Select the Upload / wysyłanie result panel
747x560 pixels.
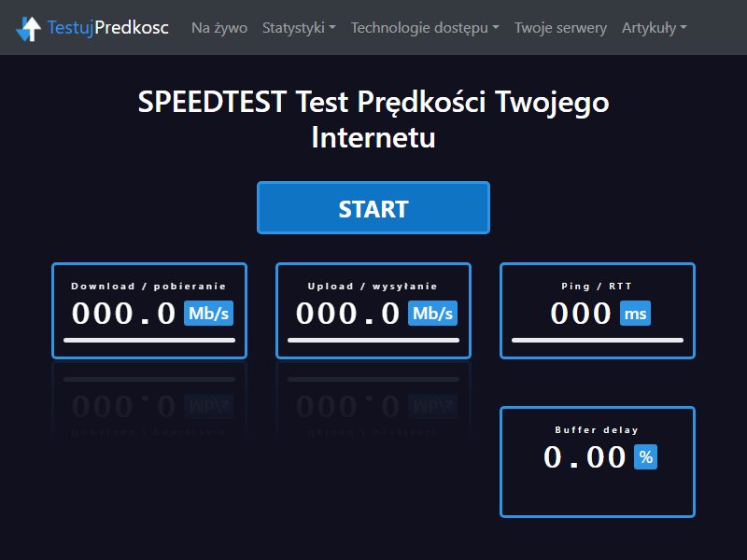point(373,311)
